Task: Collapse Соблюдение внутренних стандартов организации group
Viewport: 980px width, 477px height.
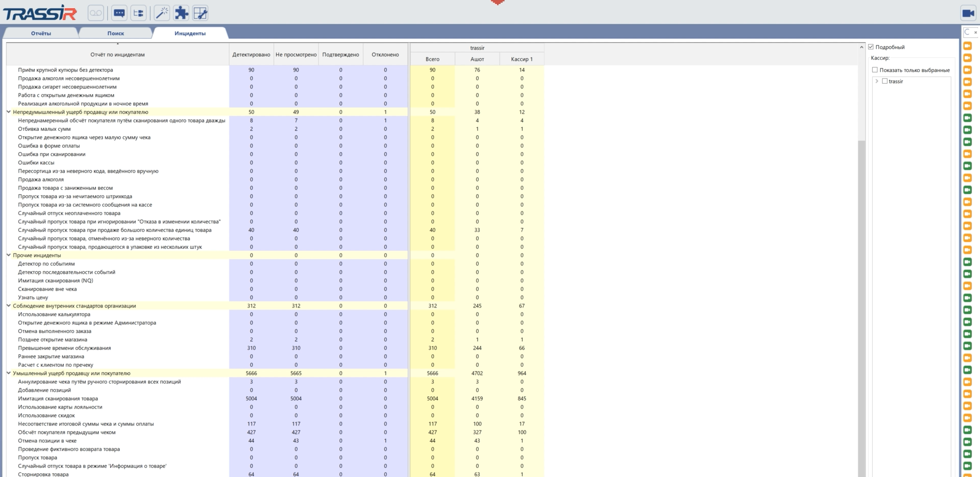Action: pyautogui.click(x=9, y=306)
